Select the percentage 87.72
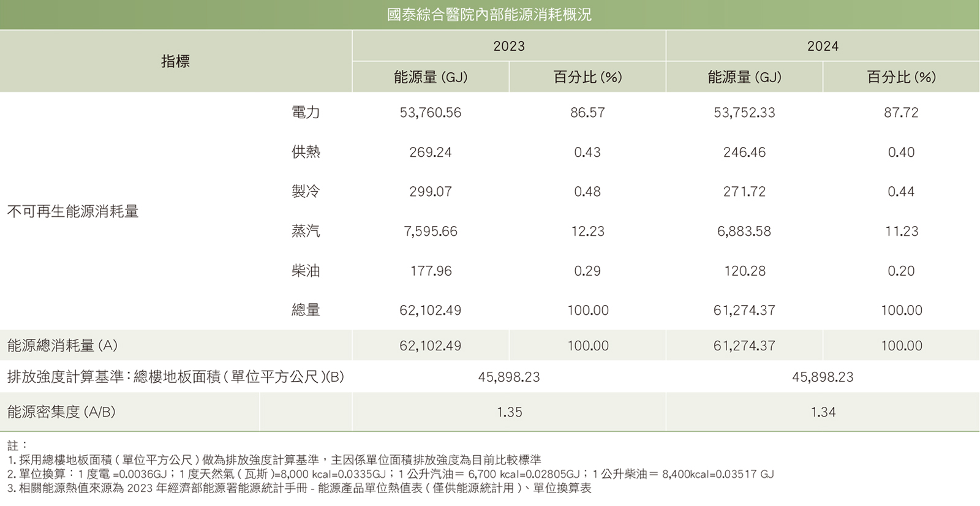The height and width of the screenshot is (506, 980). [901, 113]
